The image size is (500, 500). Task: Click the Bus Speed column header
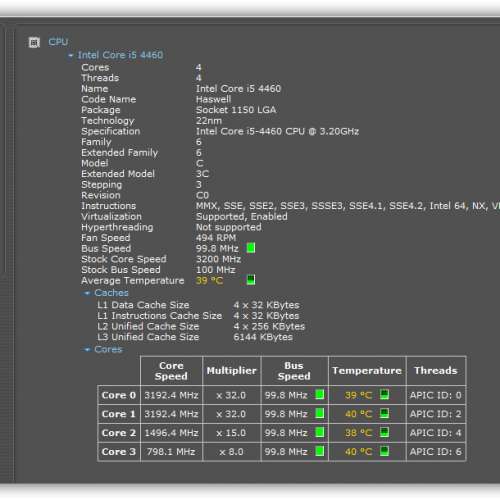(x=294, y=371)
